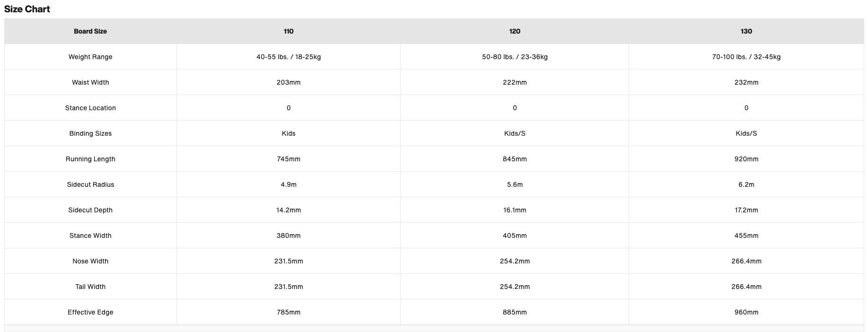Image resolution: width=868 pixels, height=332 pixels.
Task: Select the 6.2m sidecut radius value
Action: point(746,184)
